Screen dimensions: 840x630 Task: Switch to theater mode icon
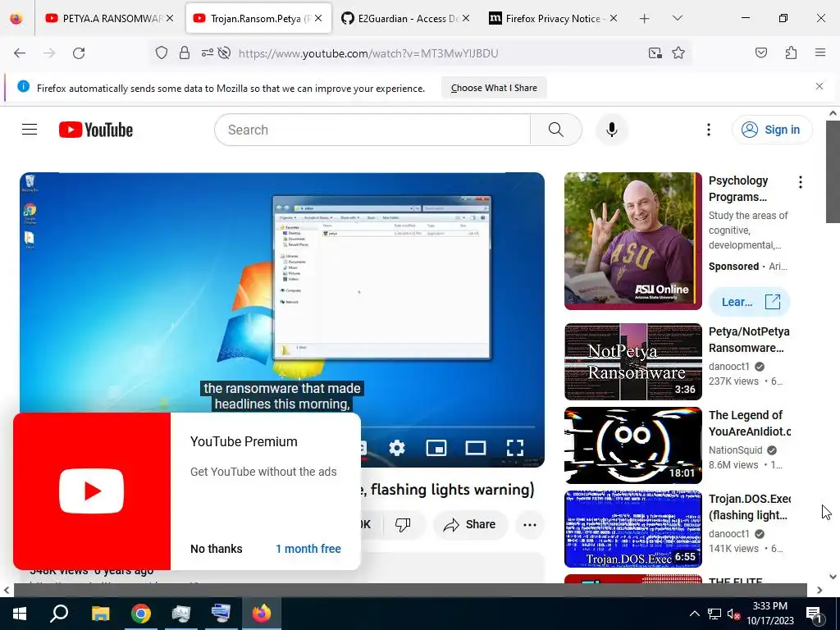pyautogui.click(x=475, y=447)
